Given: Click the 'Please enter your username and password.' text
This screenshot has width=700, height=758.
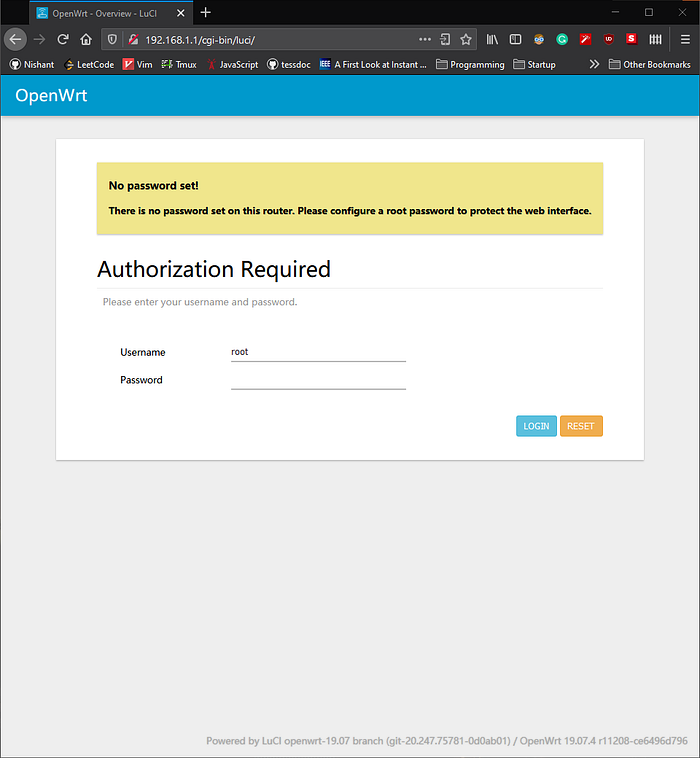Looking at the screenshot, I should 200,302.
